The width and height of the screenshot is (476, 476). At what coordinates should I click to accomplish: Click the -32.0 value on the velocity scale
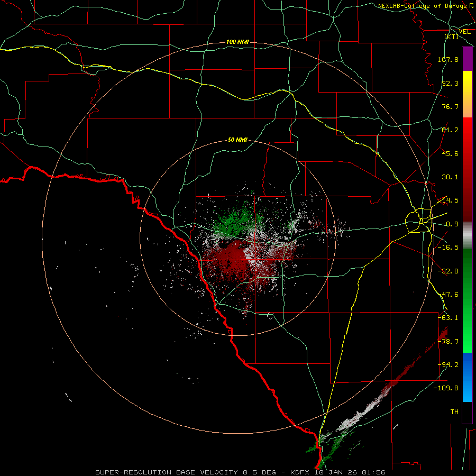pos(448,271)
